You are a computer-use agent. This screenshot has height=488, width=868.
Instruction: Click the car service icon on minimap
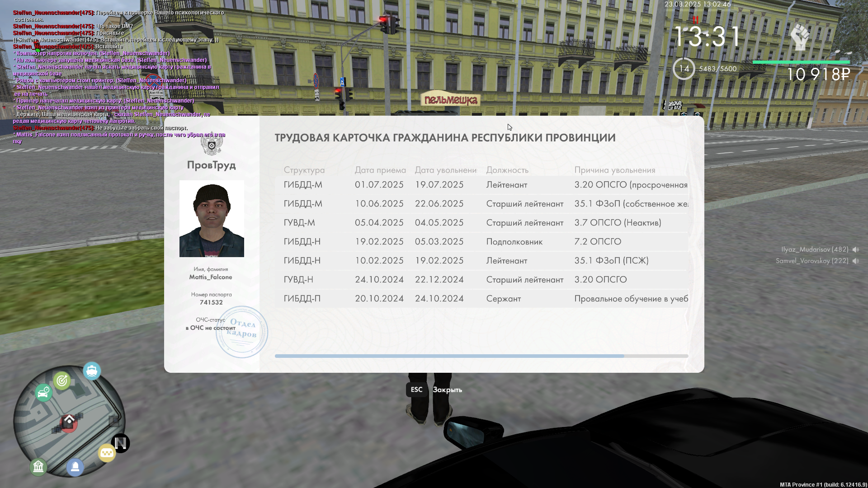43,392
